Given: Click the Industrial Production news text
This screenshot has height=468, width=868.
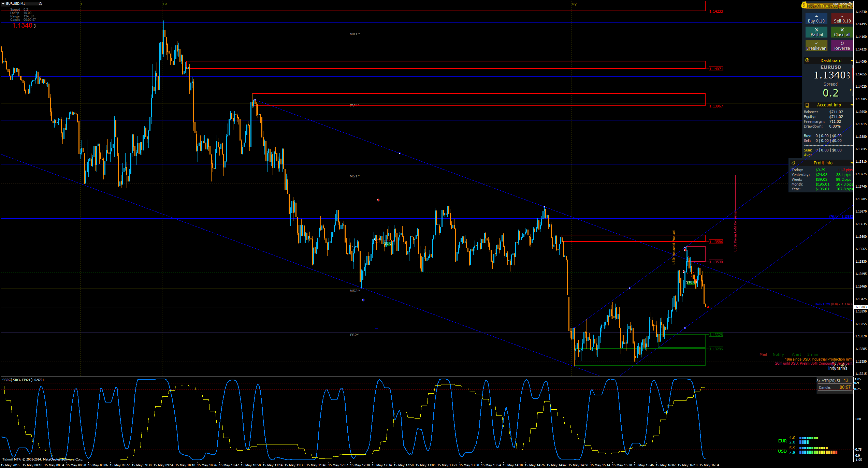Looking at the screenshot, I should 819,359.
